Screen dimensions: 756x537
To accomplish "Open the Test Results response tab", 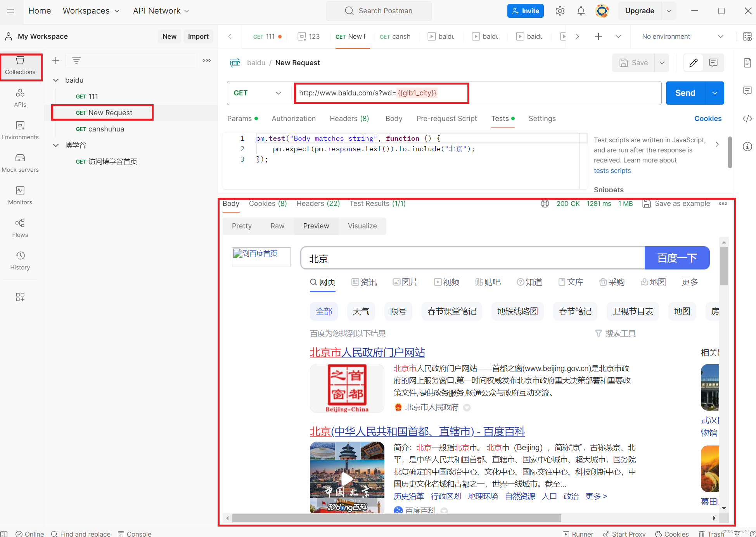I will click(377, 204).
